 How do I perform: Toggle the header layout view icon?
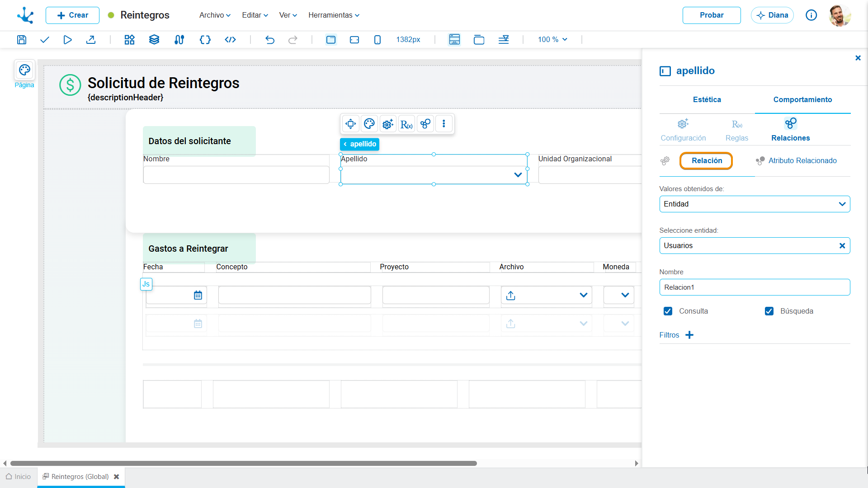[454, 40]
